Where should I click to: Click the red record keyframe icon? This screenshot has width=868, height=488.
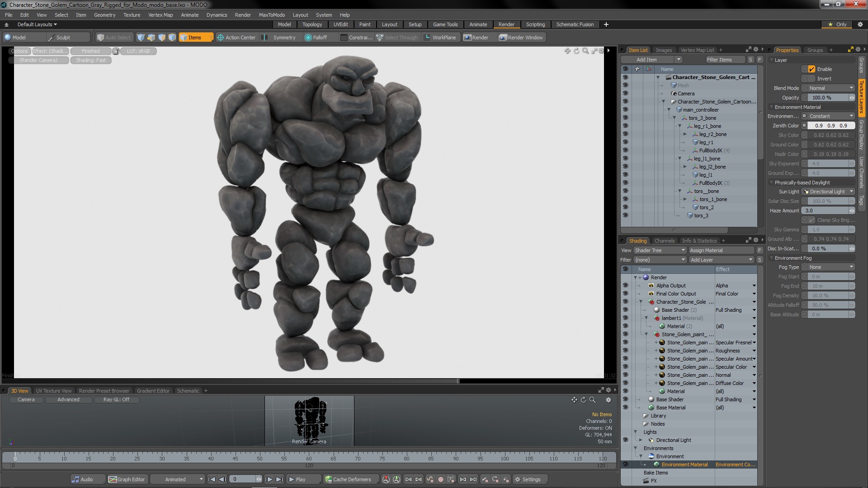click(x=441, y=479)
